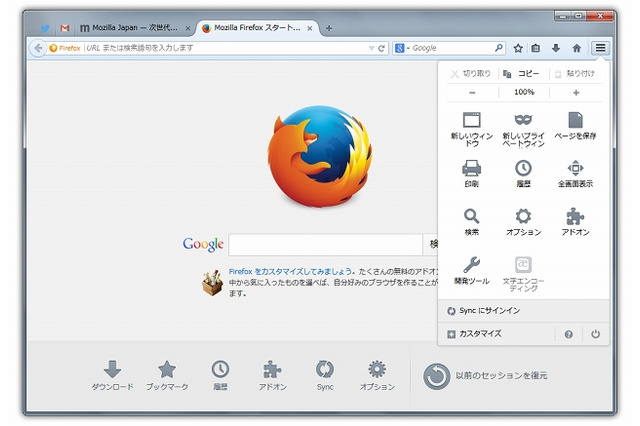Expand the URL bar history dropdown arrow
640x426 pixels.
370,47
